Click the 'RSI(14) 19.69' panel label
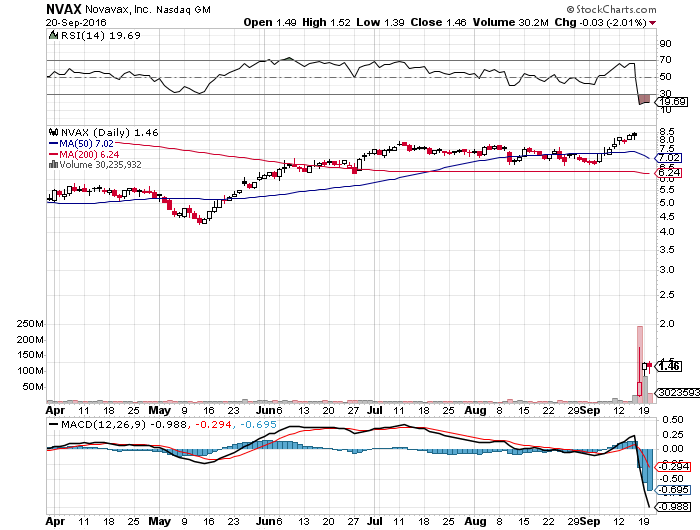 tap(100, 35)
